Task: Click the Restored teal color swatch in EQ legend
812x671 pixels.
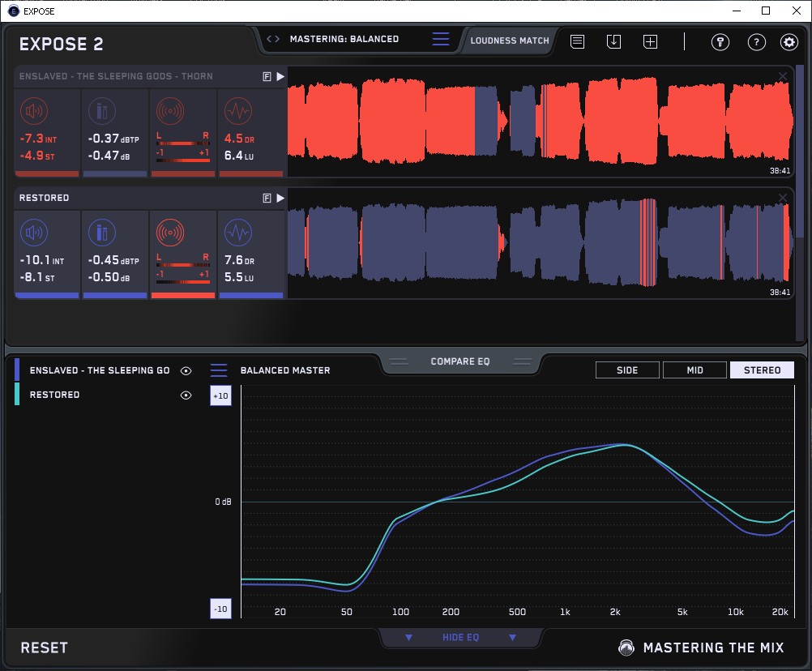Action: (x=17, y=394)
